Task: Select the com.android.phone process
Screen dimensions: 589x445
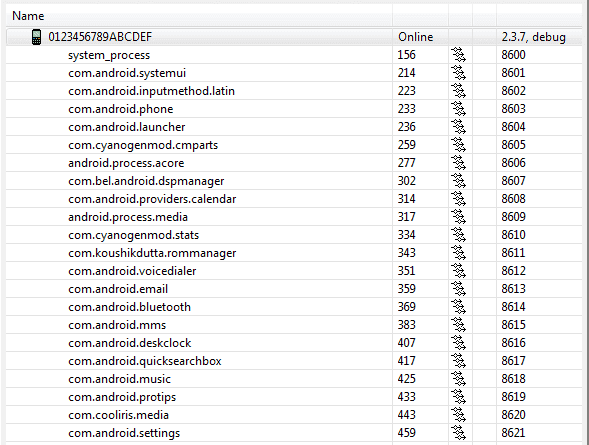Action: [x=121, y=109]
